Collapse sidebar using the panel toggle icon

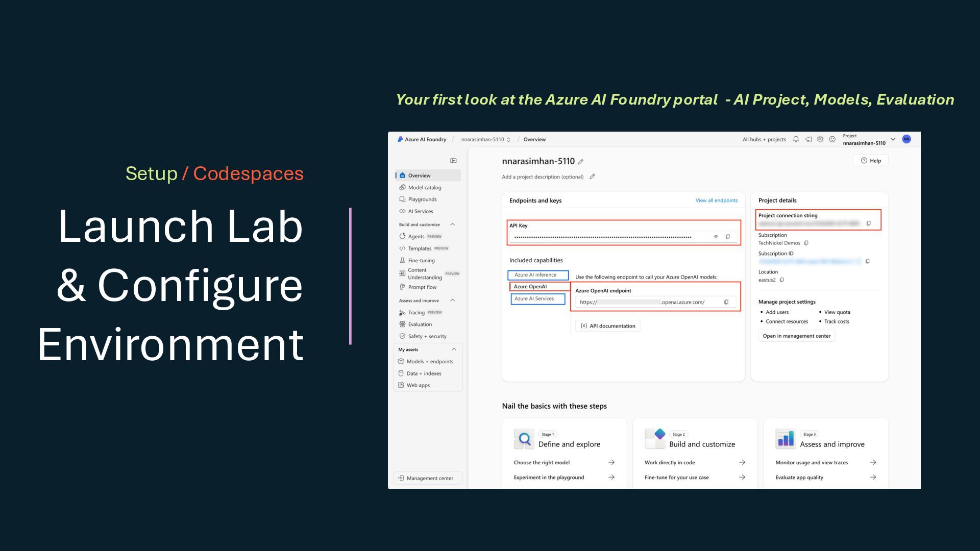point(453,161)
